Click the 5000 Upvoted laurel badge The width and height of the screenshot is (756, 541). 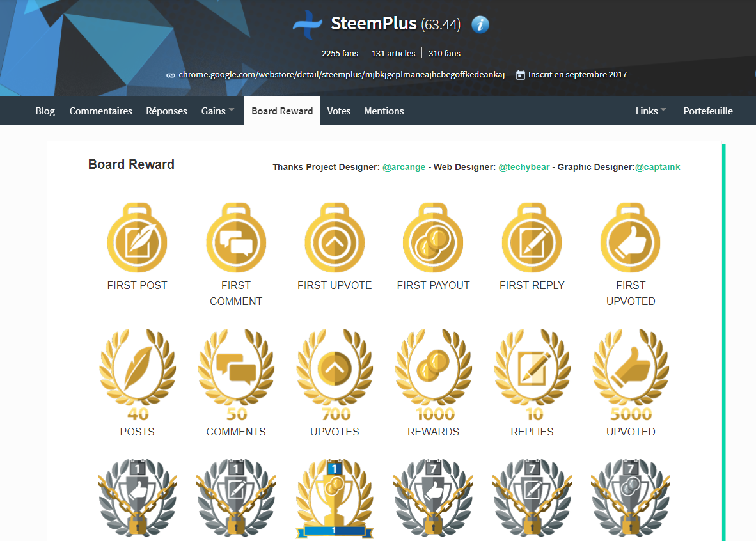point(631,374)
